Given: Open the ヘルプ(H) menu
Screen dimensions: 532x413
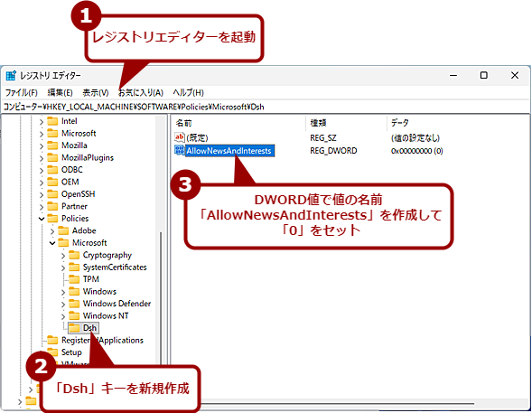Looking at the screenshot, I should pos(188,93).
